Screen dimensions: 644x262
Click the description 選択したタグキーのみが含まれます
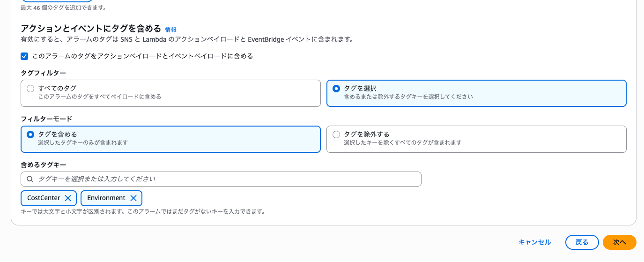tap(83, 142)
